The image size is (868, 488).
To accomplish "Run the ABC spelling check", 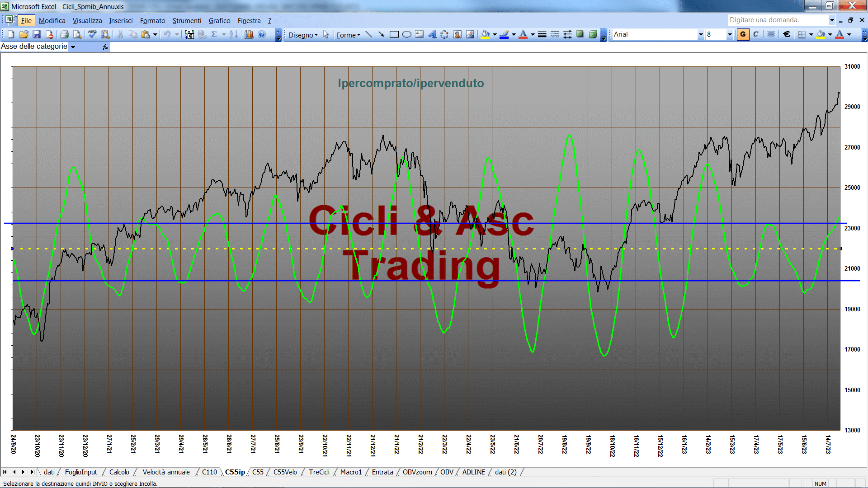I will tap(92, 34).
